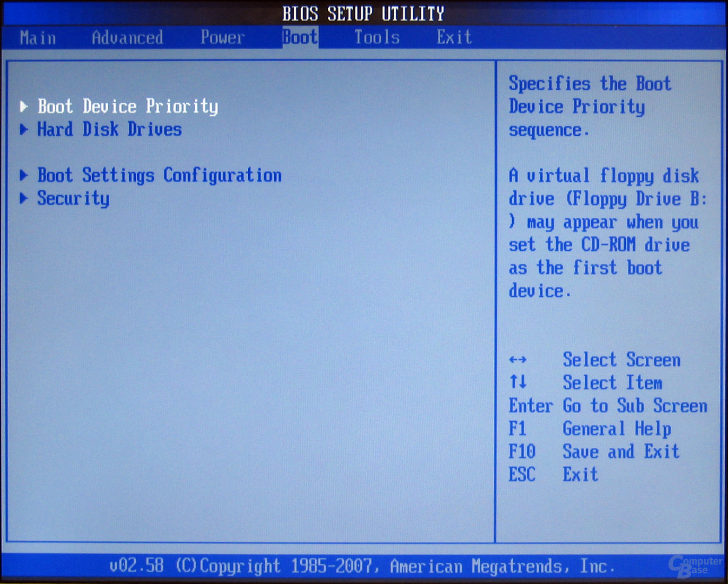Open Boot Settings Configuration submenu
The image size is (728, 584).
(160, 175)
